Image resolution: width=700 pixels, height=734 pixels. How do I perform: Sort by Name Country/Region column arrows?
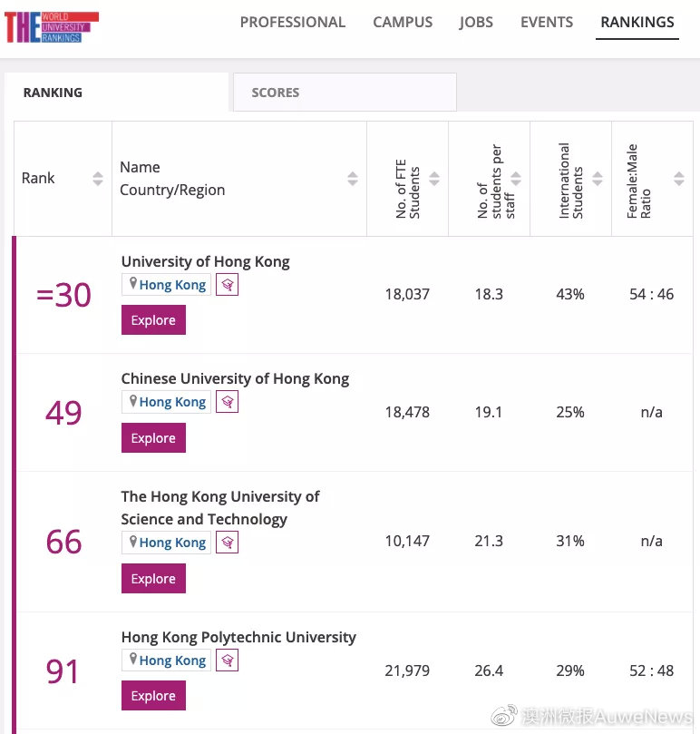click(x=353, y=179)
